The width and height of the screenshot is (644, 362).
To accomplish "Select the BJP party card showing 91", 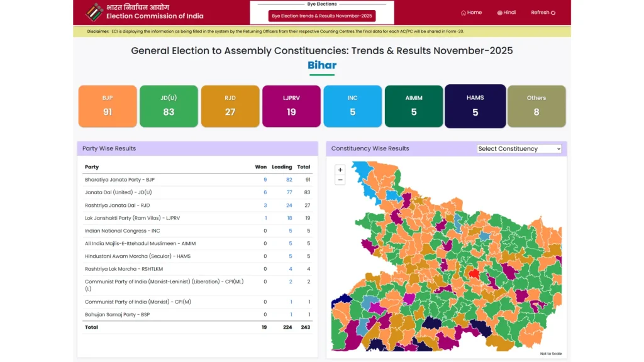I will tap(107, 106).
